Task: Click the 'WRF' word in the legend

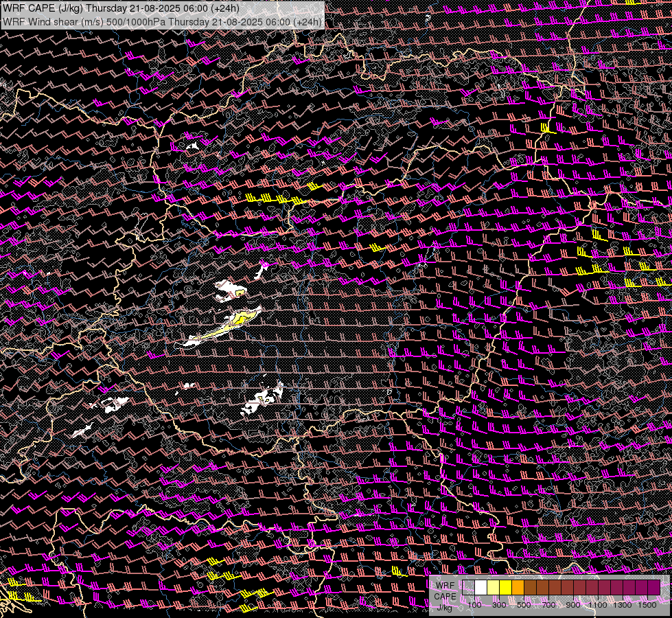Action: pyautogui.click(x=445, y=586)
